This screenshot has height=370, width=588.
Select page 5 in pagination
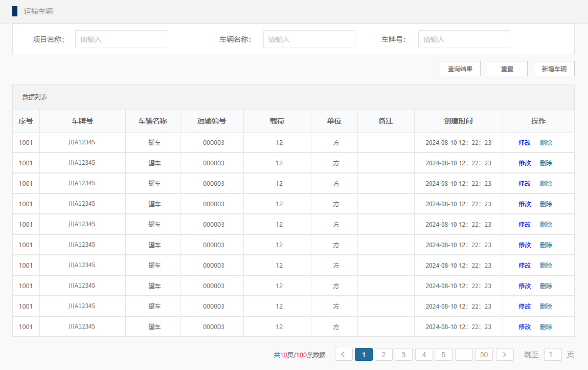(x=444, y=355)
